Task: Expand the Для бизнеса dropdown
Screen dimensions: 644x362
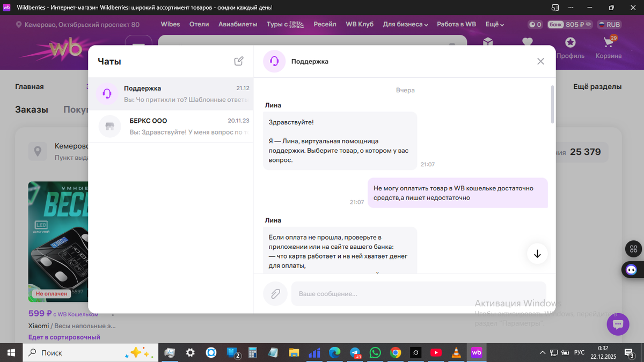Action: [x=405, y=25]
